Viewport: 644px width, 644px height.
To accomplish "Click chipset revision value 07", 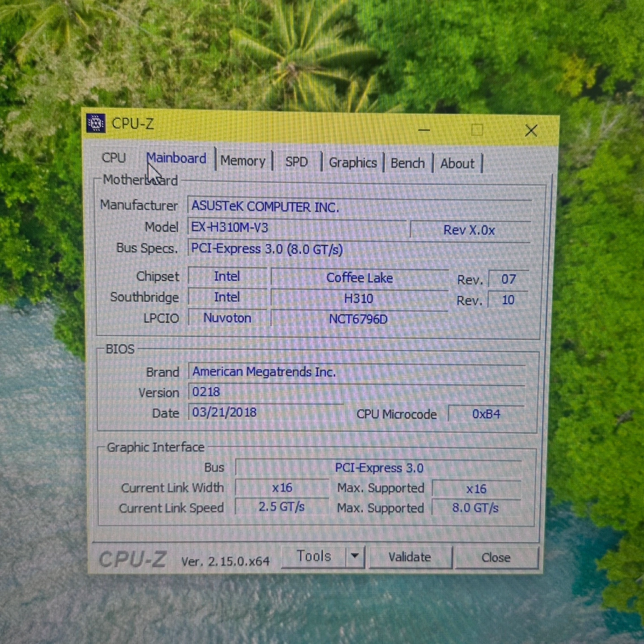I will point(508,279).
